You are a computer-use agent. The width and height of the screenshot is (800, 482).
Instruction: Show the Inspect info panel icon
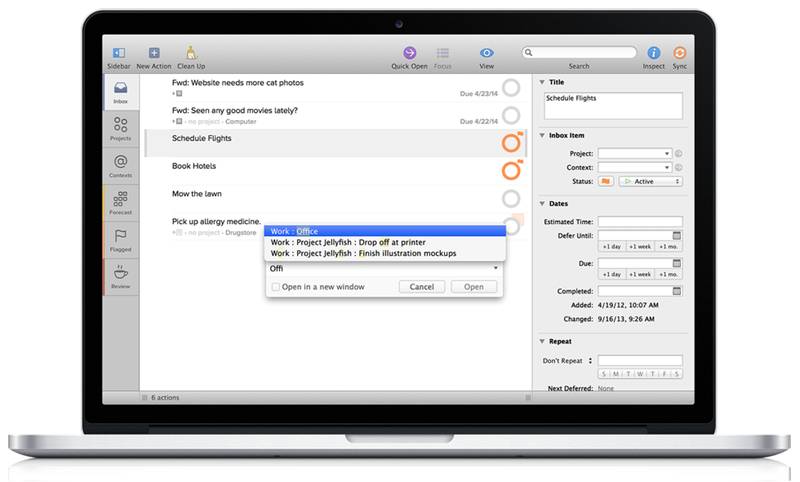(x=653, y=53)
